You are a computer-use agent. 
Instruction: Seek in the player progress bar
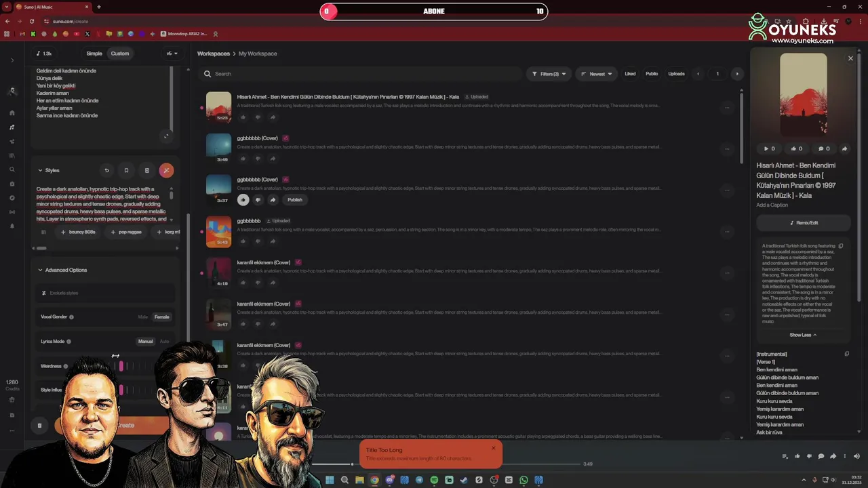click(444, 464)
